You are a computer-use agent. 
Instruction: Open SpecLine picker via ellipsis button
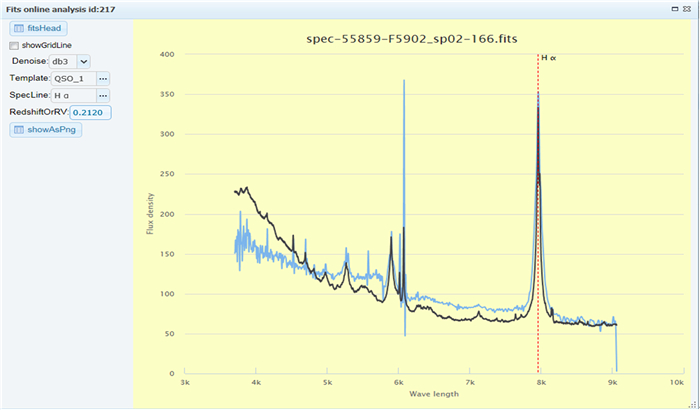pos(103,95)
